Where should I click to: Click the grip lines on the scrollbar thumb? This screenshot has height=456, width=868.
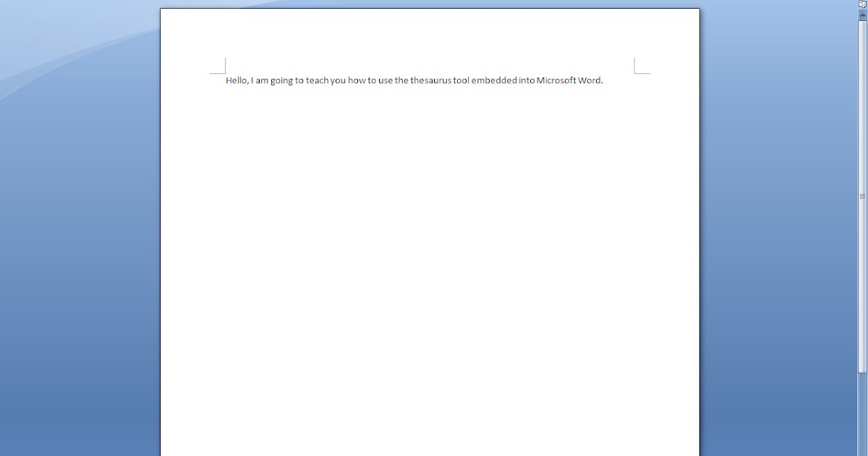862,195
